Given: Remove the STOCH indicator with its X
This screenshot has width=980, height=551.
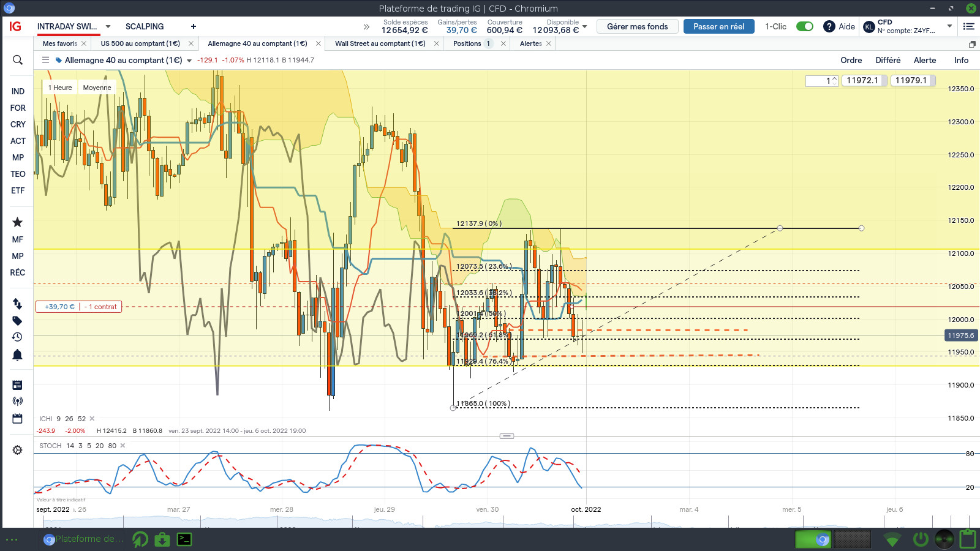Looking at the screenshot, I should 123,446.
